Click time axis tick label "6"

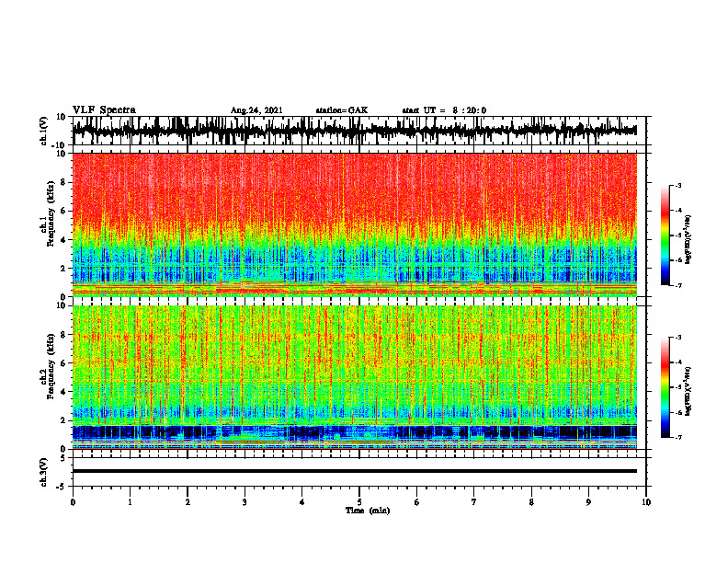[417, 502]
